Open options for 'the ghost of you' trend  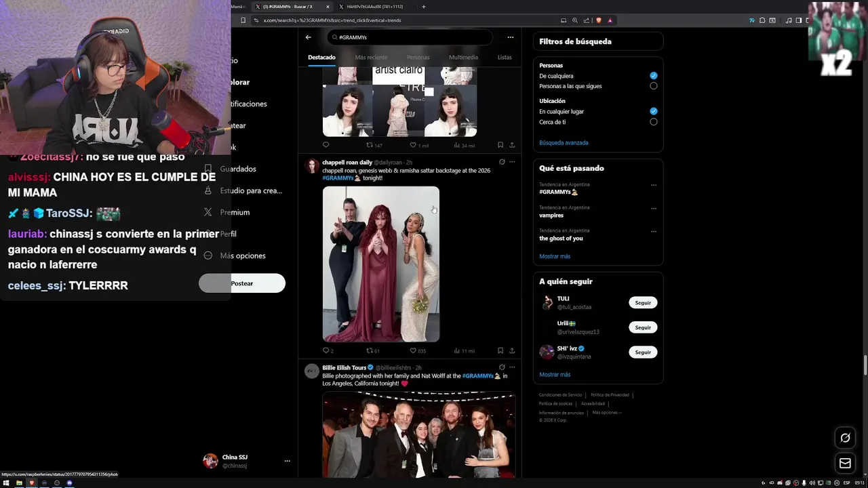point(654,231)
